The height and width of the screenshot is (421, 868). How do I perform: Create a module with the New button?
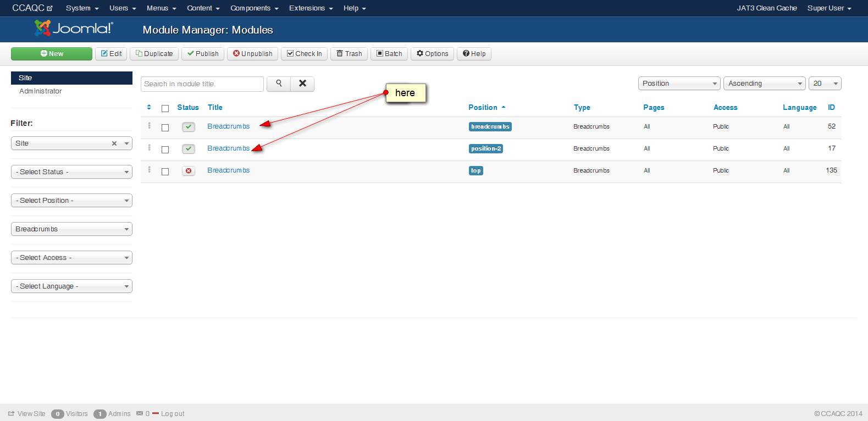[x=52, y=54]
